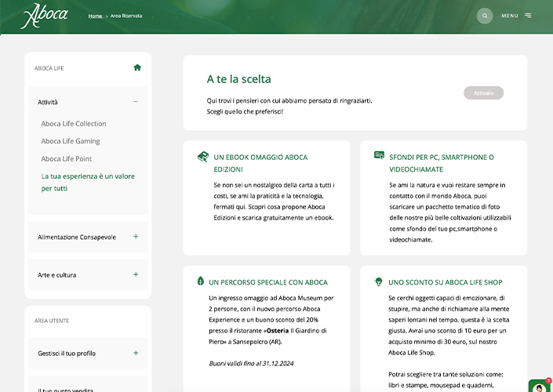Open the chat assistant avatar widget

[540, 386]
